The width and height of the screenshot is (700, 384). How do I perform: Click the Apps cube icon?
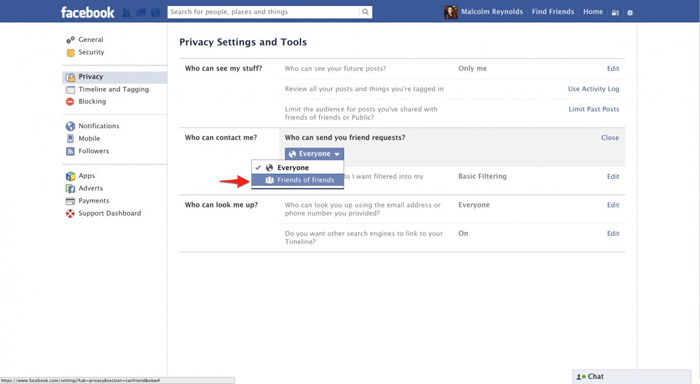click(x=70, y=176)
